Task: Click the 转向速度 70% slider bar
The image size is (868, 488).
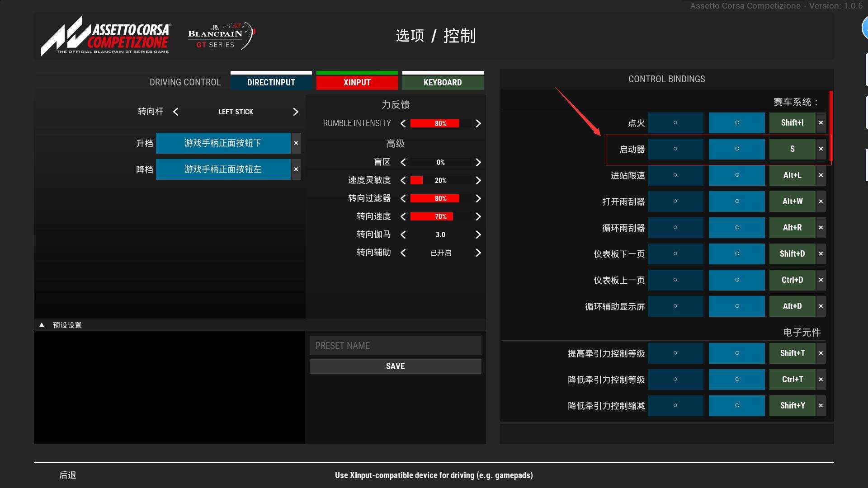Action: pyautogui.click(x=441, y=216)
